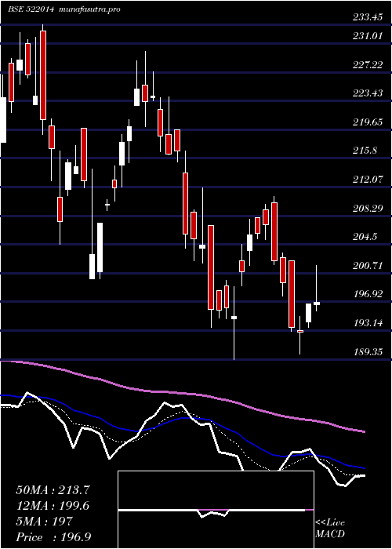Select the 227.22 price level label
Image resolution: width=392 pixels, height=549 pixels.
point(366,64)
